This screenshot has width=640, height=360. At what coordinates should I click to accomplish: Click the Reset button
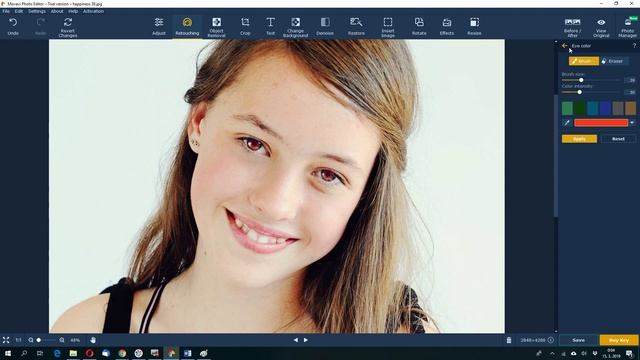point(618,139)
